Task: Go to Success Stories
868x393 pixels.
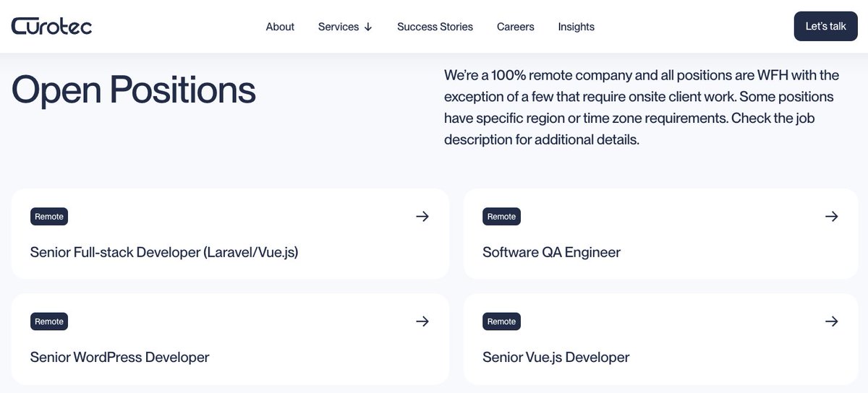Action: point(435,27)
